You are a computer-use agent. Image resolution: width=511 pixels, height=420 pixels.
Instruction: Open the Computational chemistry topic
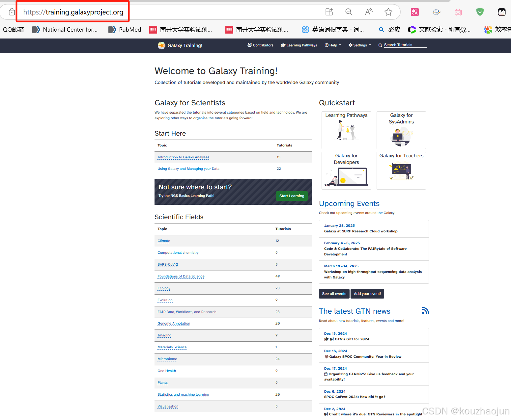click(178, 253)
